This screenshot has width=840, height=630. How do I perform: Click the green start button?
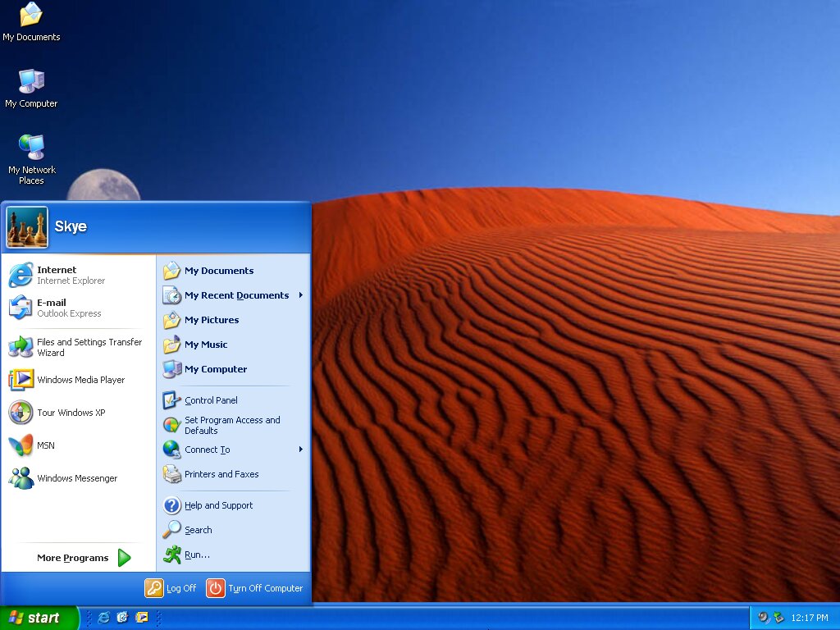click(39, 618)
